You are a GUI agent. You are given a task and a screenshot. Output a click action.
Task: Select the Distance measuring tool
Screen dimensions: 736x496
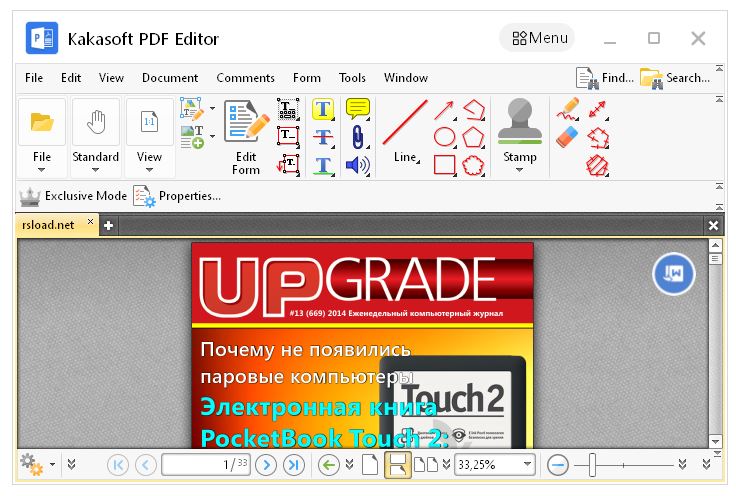point(598,110)
